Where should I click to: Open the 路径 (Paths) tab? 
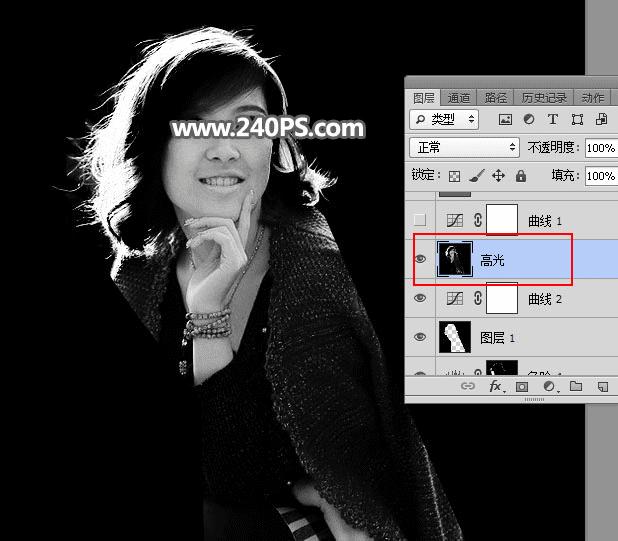coord(495,98)
